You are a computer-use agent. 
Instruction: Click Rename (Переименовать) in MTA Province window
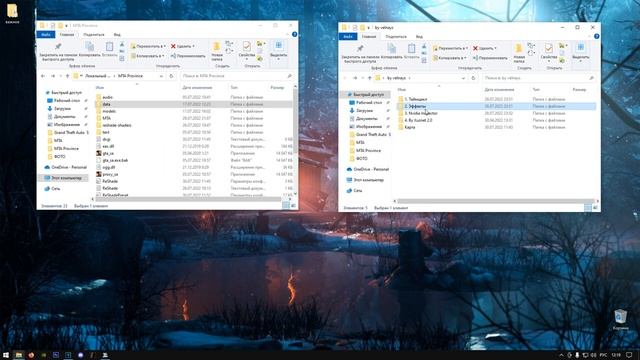point(188,56)
